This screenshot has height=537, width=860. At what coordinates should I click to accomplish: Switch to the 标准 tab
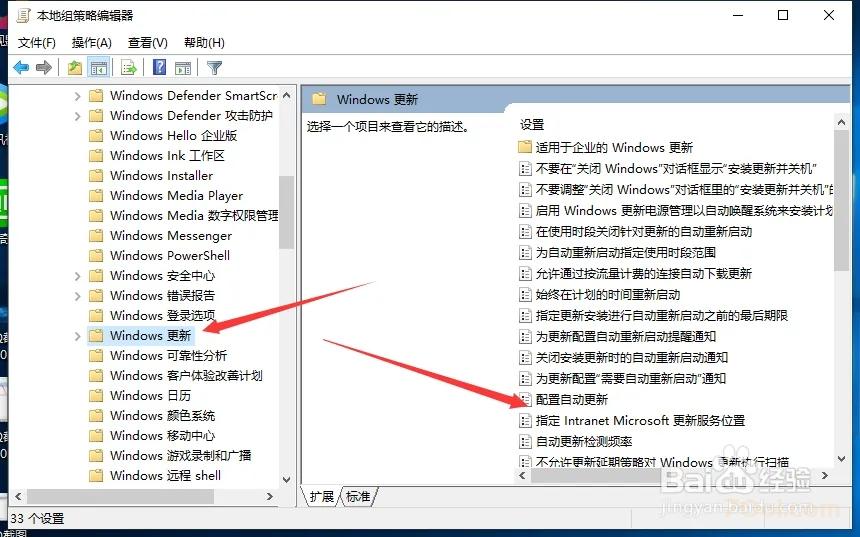[x=358, y=496]
